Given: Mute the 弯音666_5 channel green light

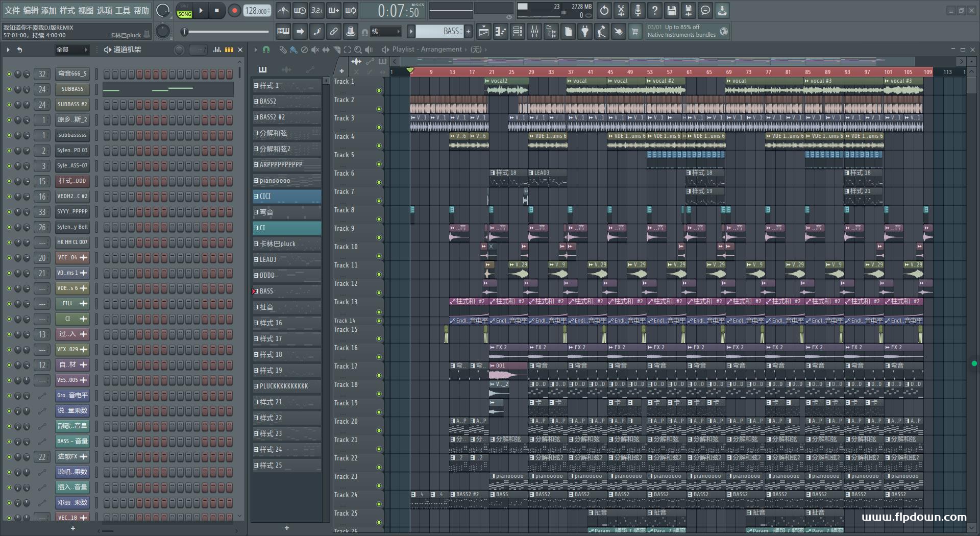Looking at the screenshot, I should tap(9, 74).
